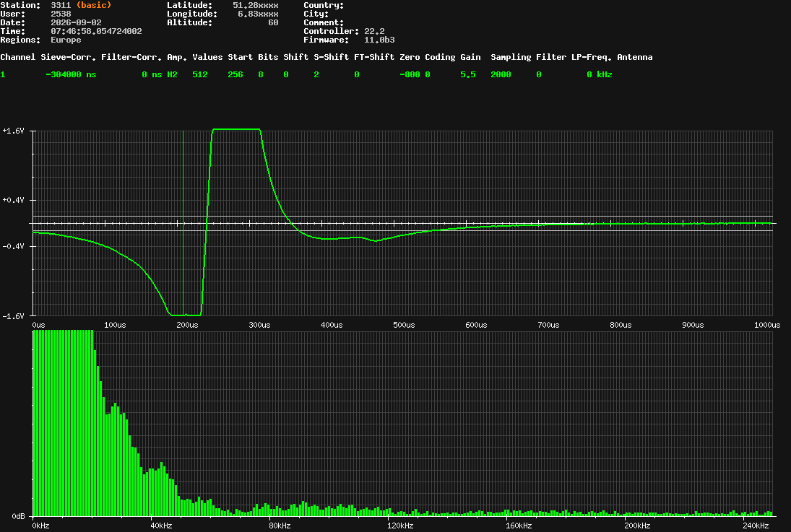Click the zero value -800
Screen dimensions: 791x532
pyautogui.click(x=409, y=74)
